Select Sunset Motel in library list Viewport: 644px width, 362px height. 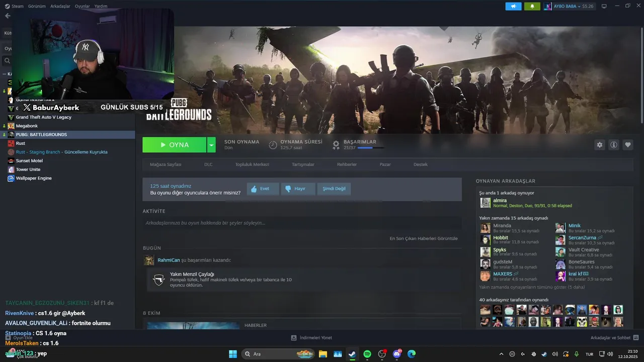pos(29,160)
